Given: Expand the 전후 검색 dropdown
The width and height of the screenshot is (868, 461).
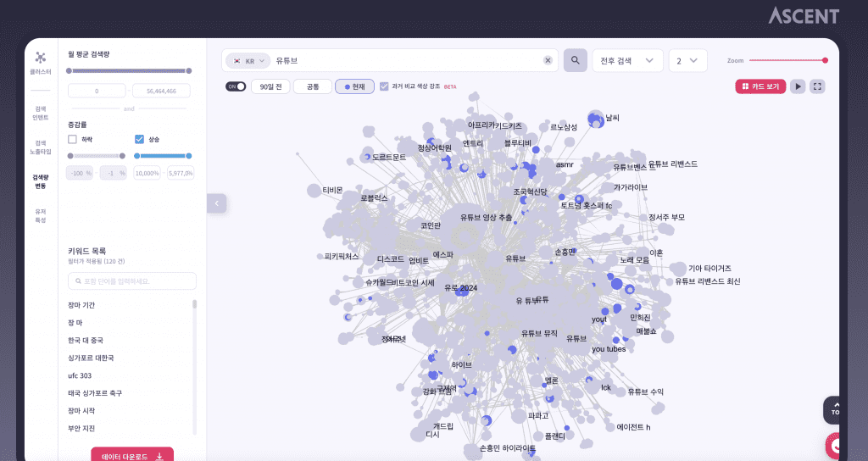Looking at the screenshot, I should pyautogui.click(x=626, y=60).
